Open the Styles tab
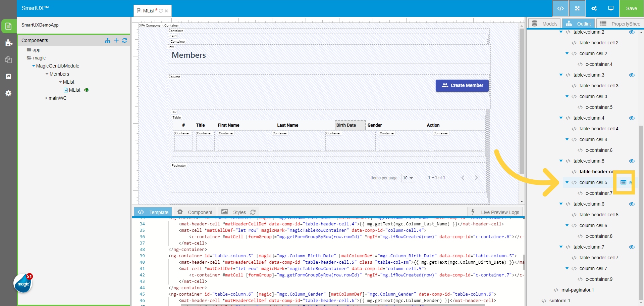Image resolution: width=644 pixels, height=306 pixels. (239, 212)
